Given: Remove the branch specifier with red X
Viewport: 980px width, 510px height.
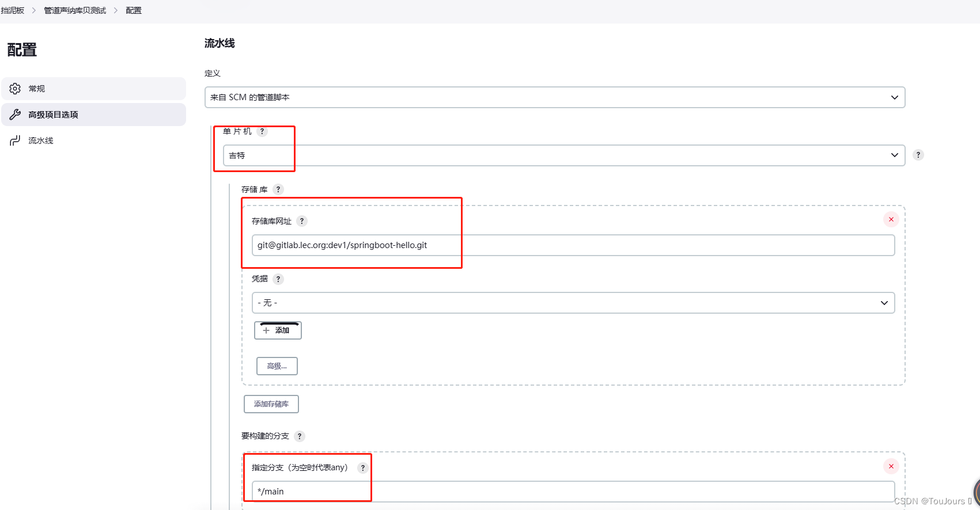Looking at the screenshot, I should pos(891,466).
